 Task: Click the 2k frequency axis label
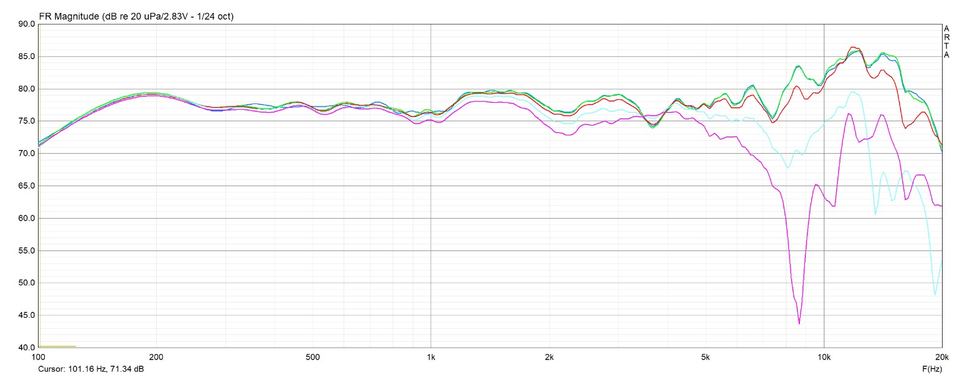click(x=549, y=357)
